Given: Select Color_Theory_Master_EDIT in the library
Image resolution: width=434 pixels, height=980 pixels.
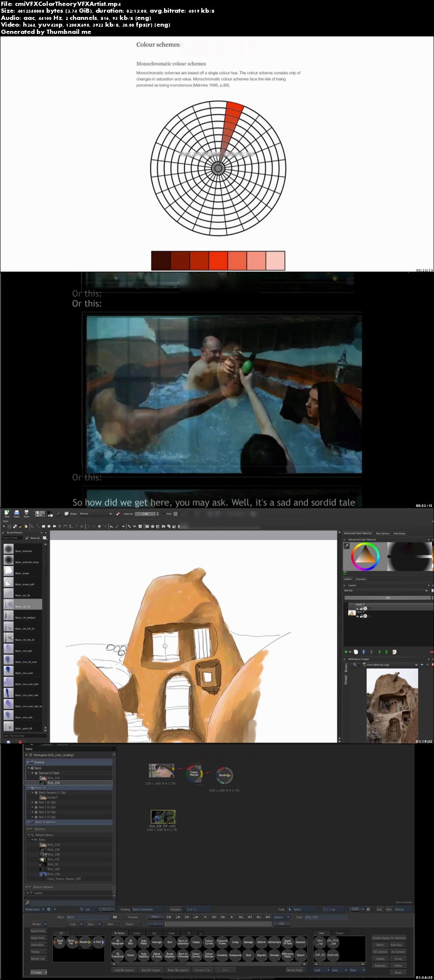Looking at the screenshot, I should [x=64, y=879].
